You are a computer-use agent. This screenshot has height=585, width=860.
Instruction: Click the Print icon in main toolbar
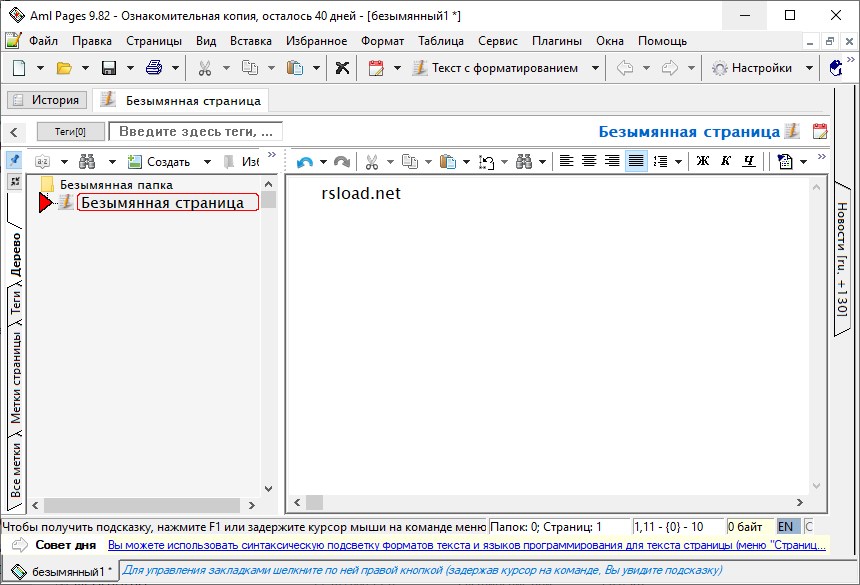(x=154, y=68)
